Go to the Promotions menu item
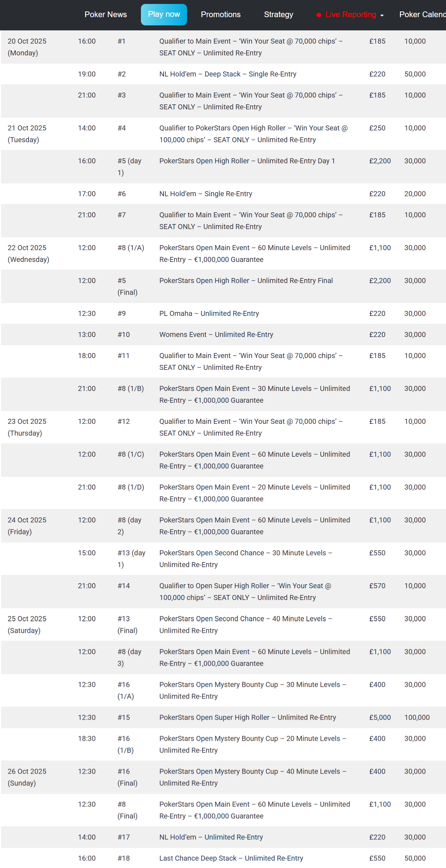This screenshot has width=446, height=868. click(221, 15)
